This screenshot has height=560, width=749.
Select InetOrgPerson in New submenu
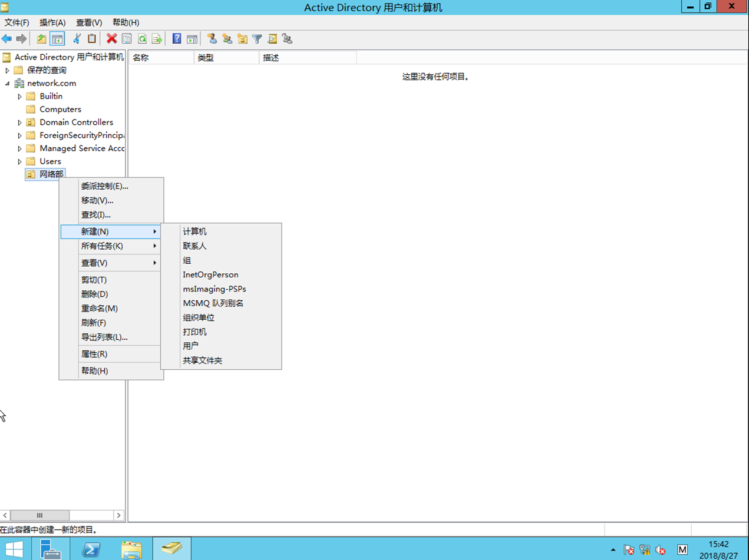pyautogui.click(x=221, y=274)
